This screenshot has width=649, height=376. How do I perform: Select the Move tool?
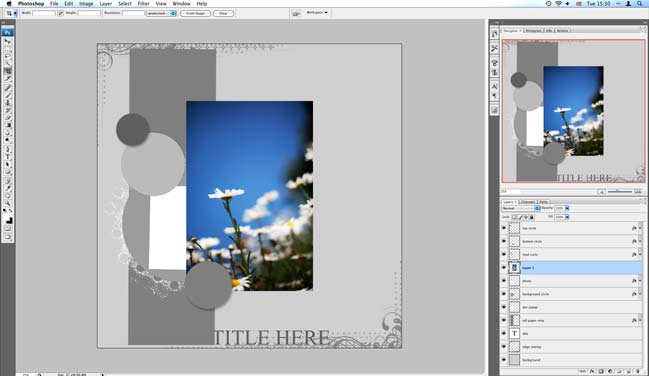coord(7,42)
